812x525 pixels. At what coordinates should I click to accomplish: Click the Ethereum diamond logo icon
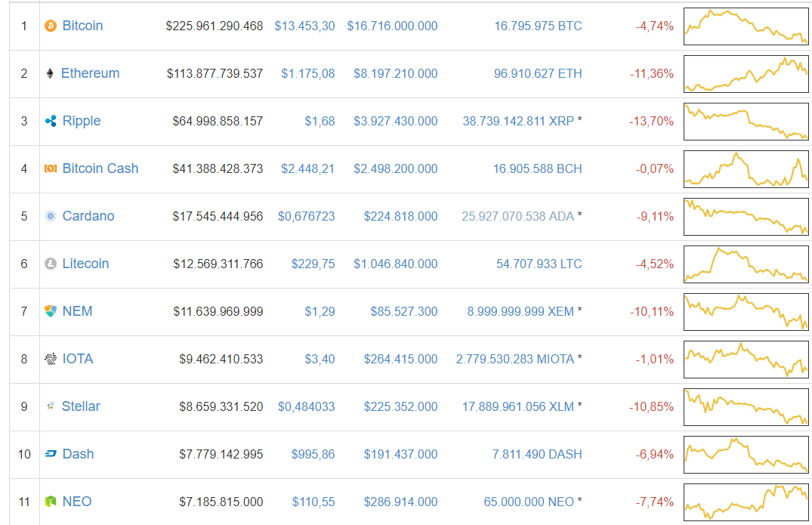[x=51, y=74]
